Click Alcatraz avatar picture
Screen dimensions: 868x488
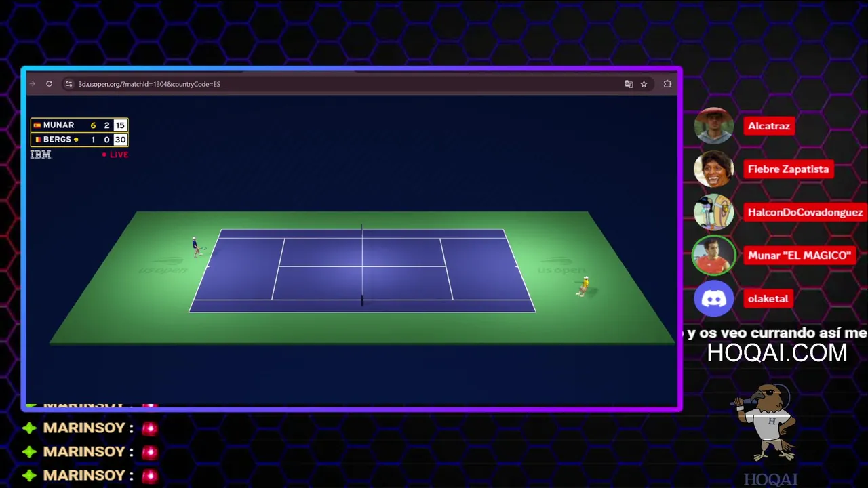713,126
